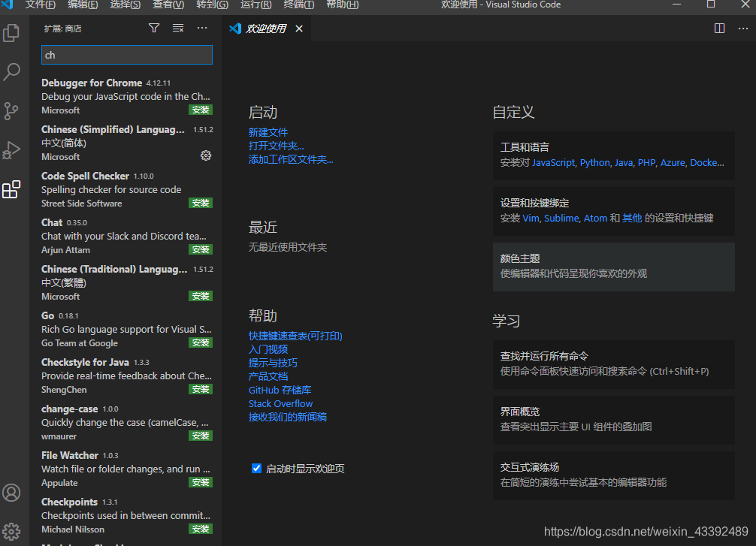756x546 pixels.
Task: Install the Go extension
Action: (x=201, y=342)
